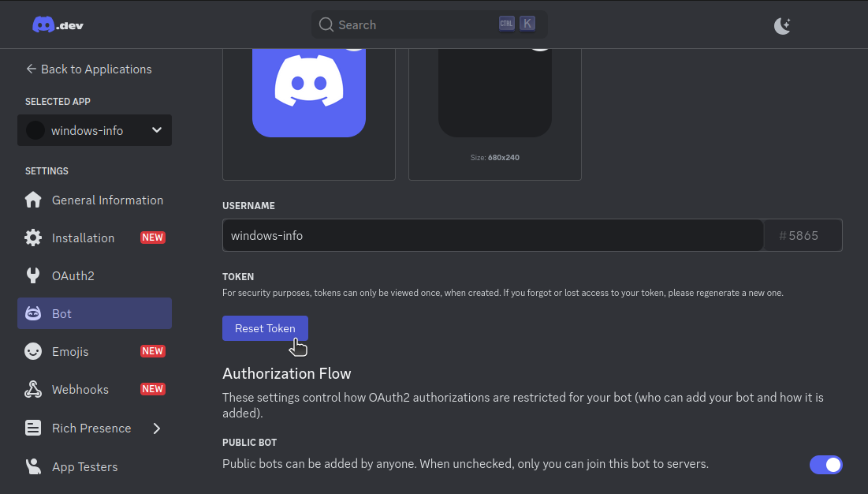Click the Webhooks icon

tap(33, 389)
